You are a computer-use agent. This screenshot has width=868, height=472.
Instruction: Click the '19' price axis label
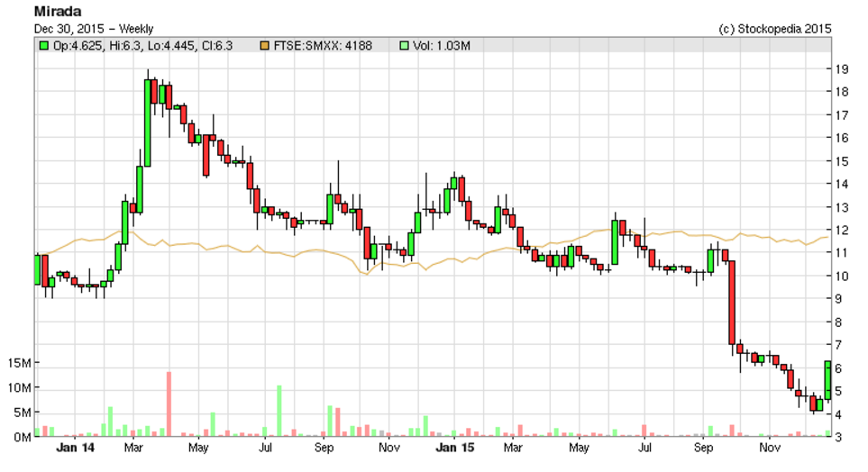[x=842, y=69]
